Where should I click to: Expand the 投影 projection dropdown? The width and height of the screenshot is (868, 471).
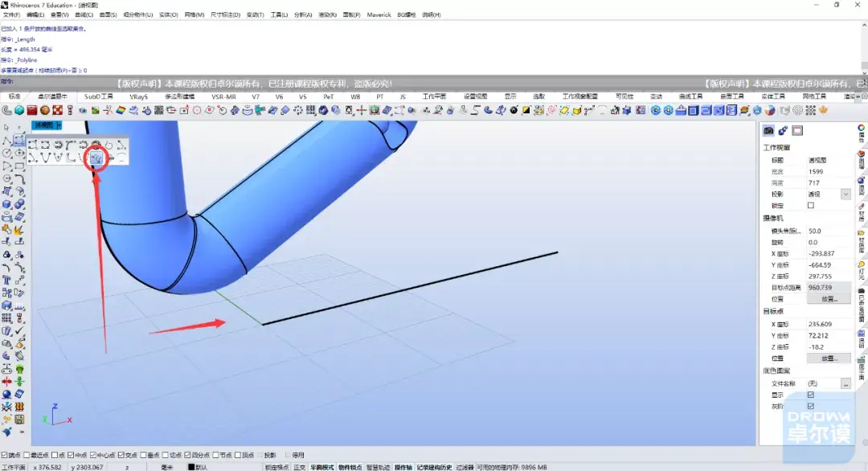click(x=845, y=195)
